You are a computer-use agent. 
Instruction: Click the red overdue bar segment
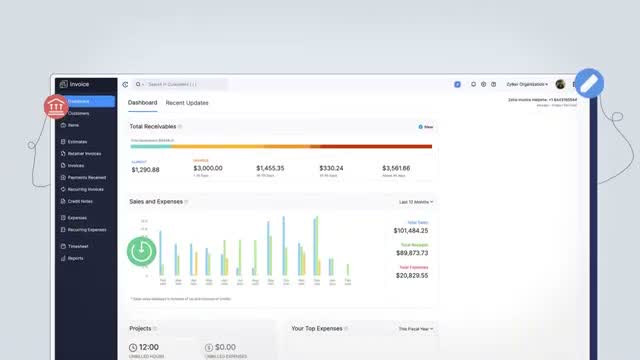tap(376, 146)
